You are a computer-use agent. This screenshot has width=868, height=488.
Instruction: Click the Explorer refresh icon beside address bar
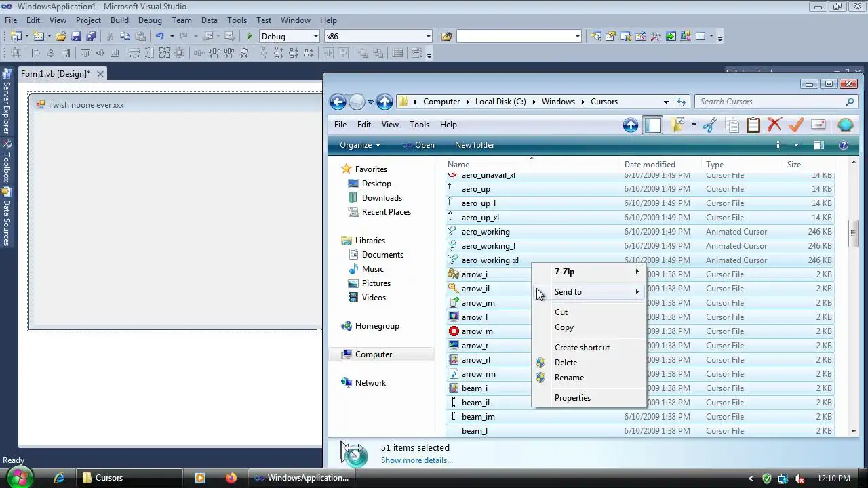pos(682,102)
